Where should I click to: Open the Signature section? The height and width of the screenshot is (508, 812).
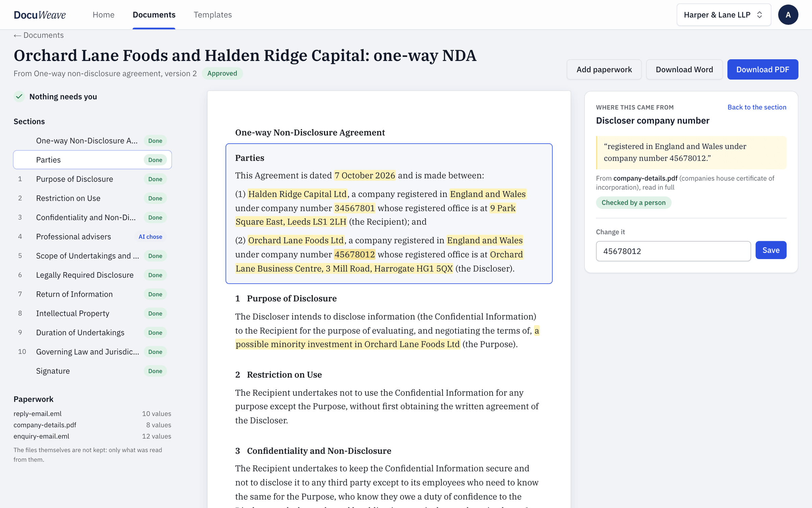(92, 371)
